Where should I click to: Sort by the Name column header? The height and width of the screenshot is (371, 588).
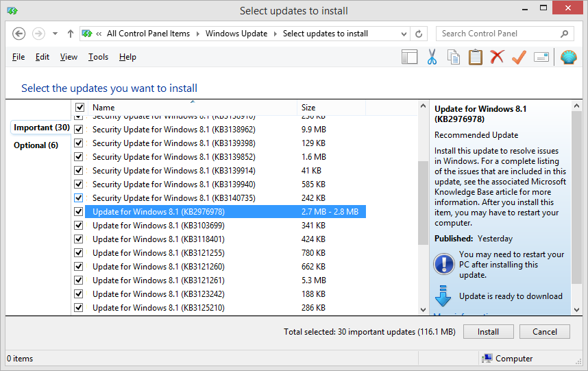coord(193,108)
